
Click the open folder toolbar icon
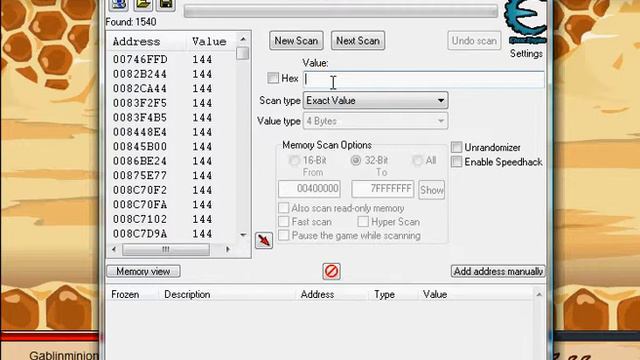point(142,4)
